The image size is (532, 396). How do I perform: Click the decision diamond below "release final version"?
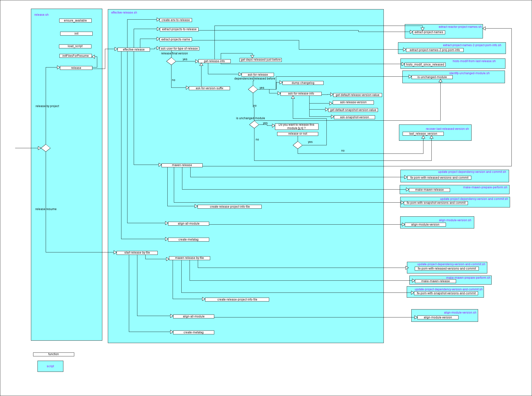coord(172,61)
